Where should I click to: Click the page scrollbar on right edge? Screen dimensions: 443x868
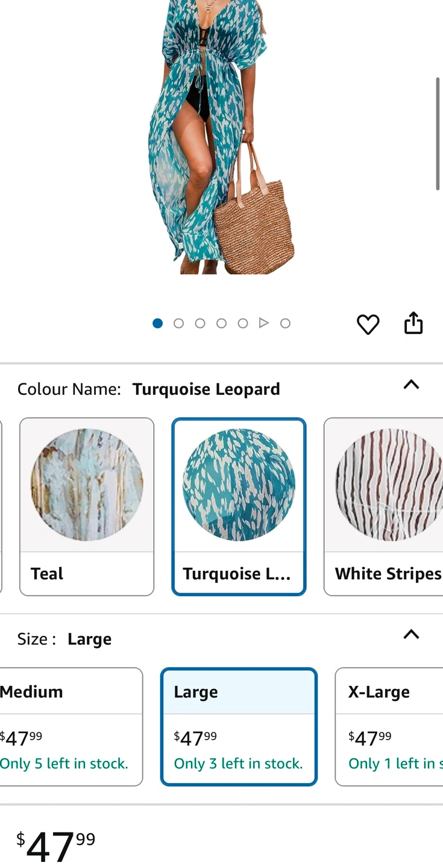438,134
